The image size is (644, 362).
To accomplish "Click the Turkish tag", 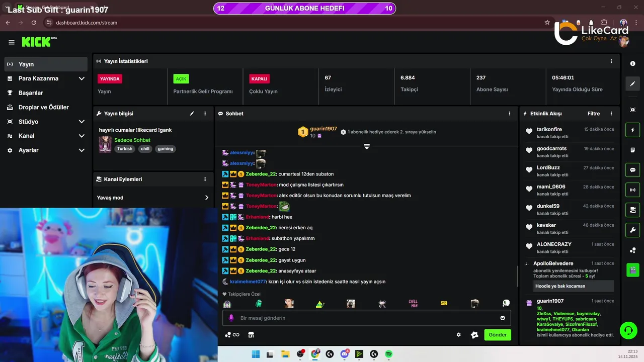I will point(125,149).
